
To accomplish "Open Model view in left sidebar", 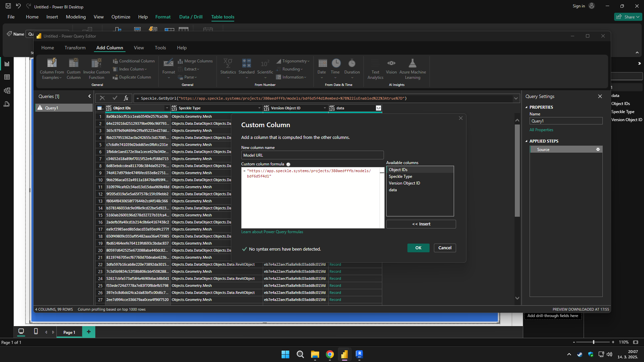I will click(7, 91).
